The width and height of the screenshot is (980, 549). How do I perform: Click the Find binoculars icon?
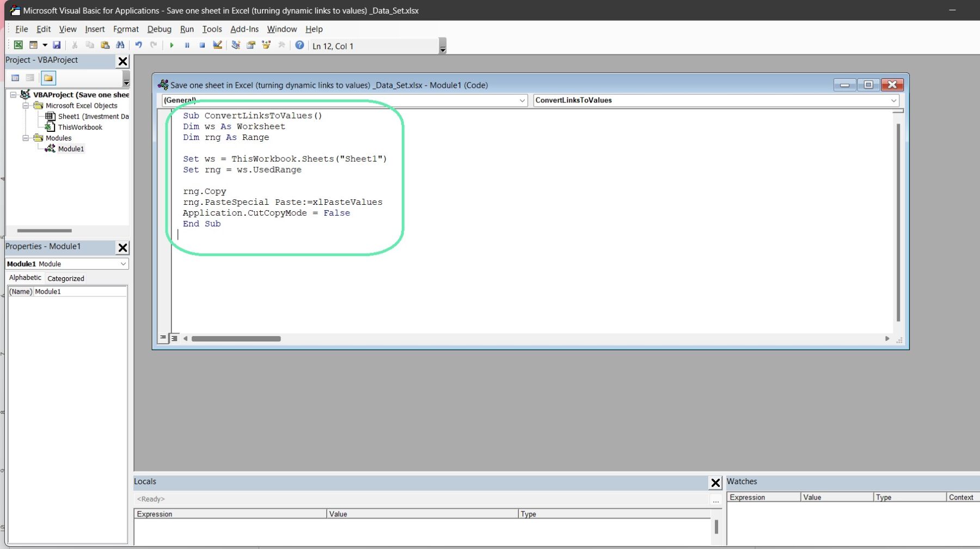coord(120,45)
